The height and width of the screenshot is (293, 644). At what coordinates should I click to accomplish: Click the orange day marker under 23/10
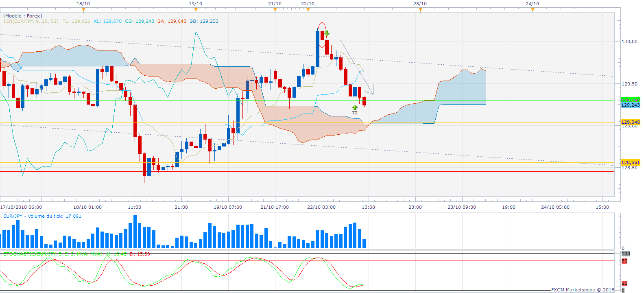[x=420, y=10]
